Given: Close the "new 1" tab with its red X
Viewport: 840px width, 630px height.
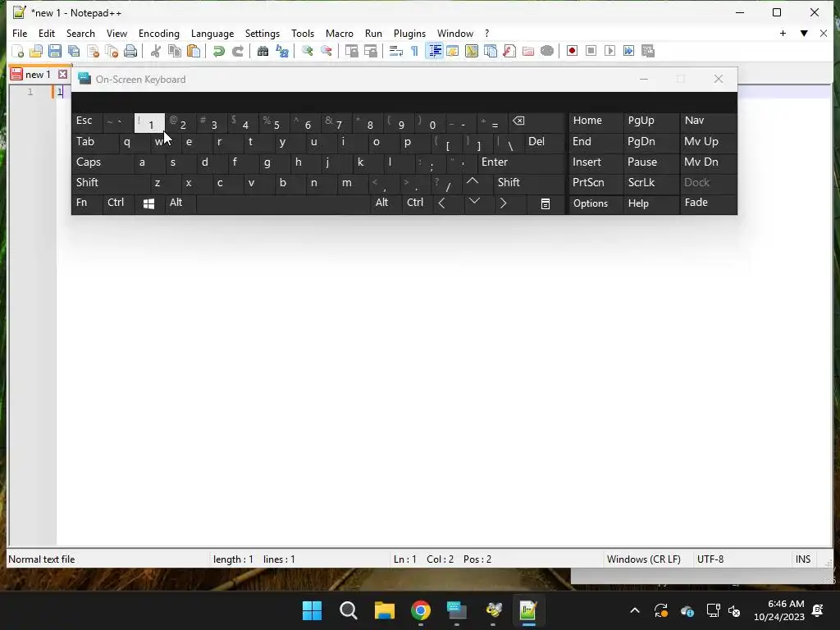Looking at the screenshot, I should [x=62, y=75].
